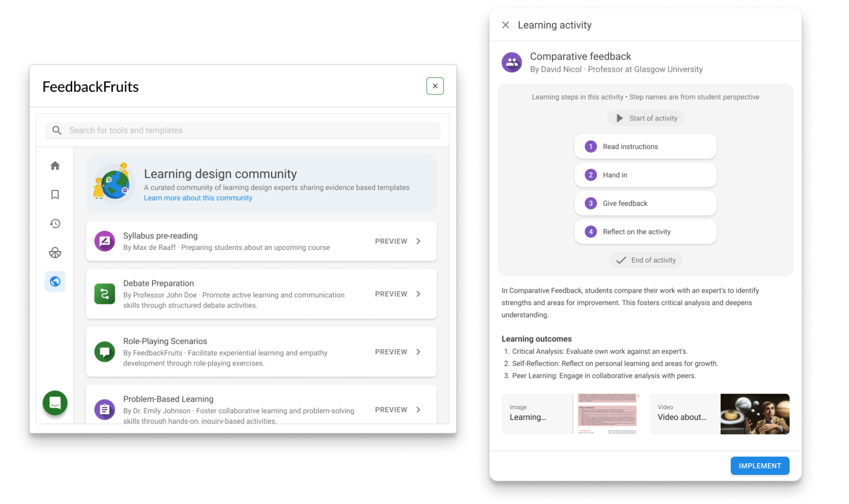Image resolution: width=849 pixels, height=504 pixels.
Task: Expand Debate Preparation with its chevron
Action: click(419, 294)
